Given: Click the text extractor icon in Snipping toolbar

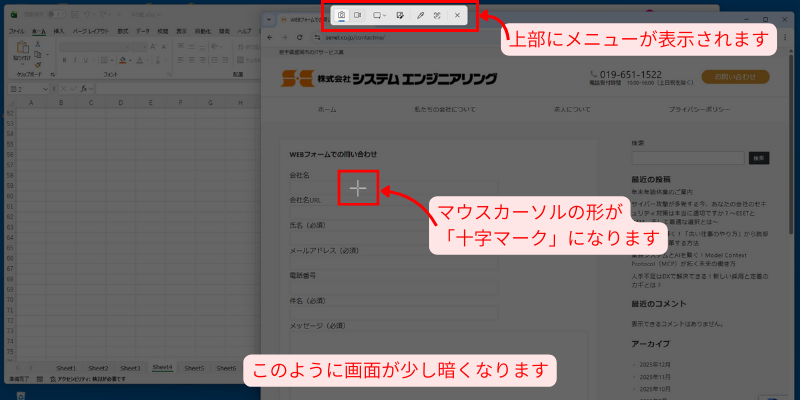Looking at the screenshot, I should 437,15.
